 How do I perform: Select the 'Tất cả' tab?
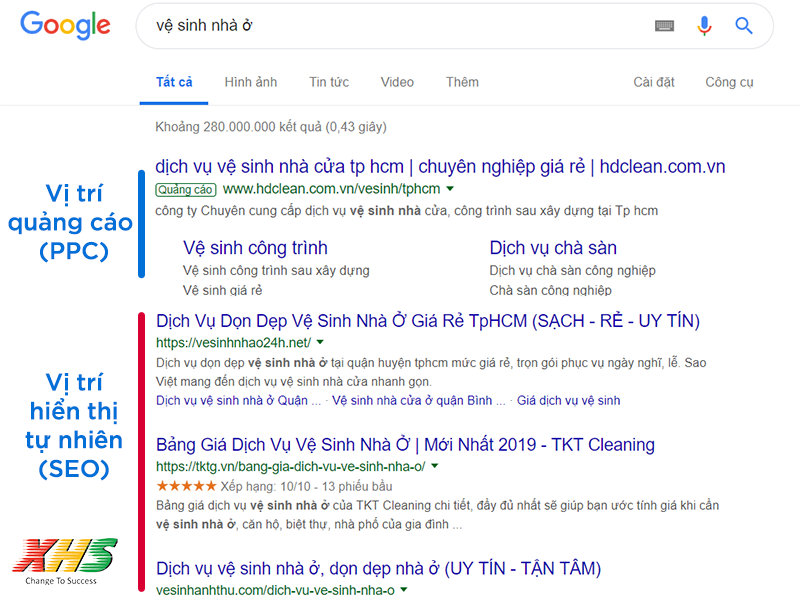coord(174,82)
